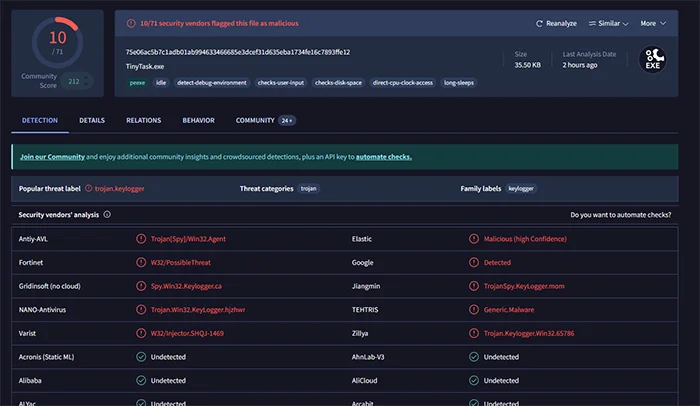Screen dimensions: 700x406
Task: Click the Trojan[Spy]/Win32.Agent detection text
Action: (188, 239)
